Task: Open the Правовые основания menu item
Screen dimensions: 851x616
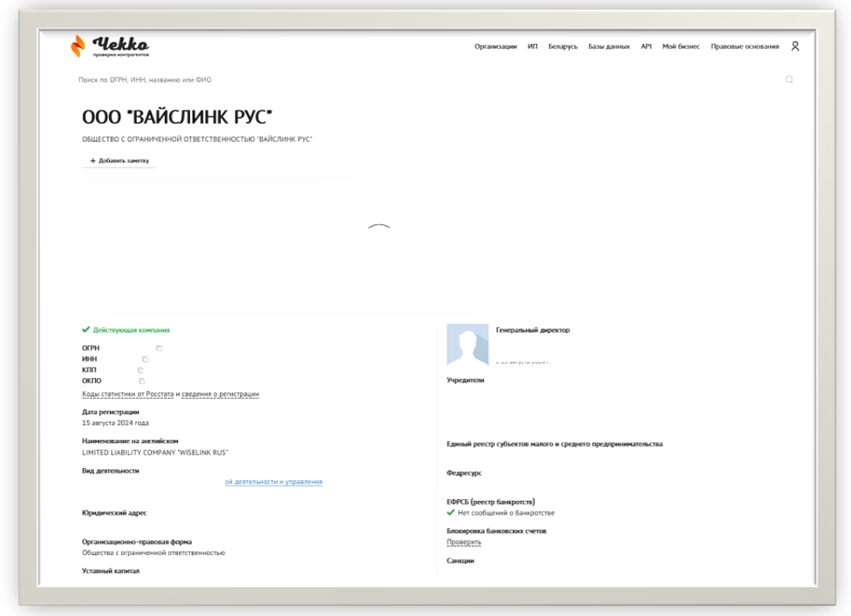Action: click(x=744, y=46)
